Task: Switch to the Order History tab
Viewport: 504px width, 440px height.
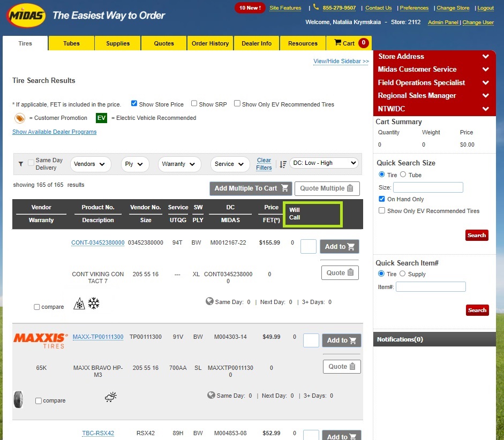Action: (210, 43)
